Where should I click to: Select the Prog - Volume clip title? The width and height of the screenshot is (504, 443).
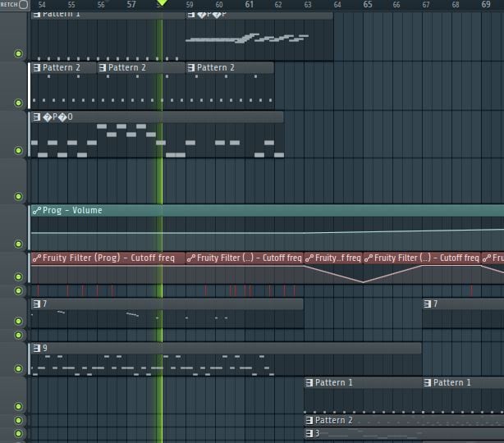72,210
